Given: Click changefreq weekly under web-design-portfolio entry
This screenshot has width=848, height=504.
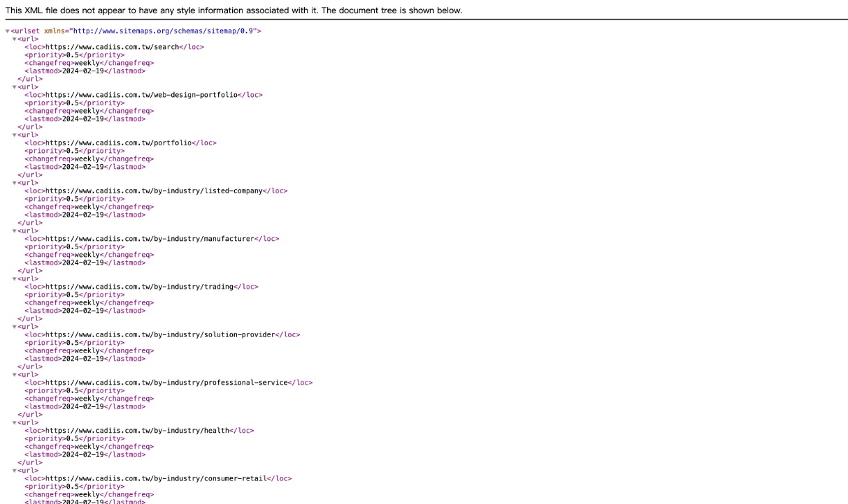Looking at the screenshot, I should [87, 111].
